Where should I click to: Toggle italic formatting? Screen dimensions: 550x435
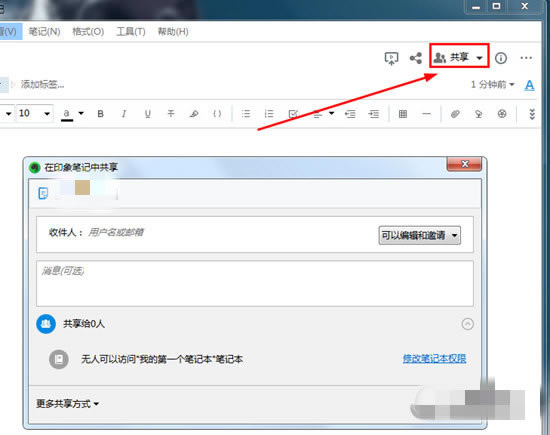(124, 114)
